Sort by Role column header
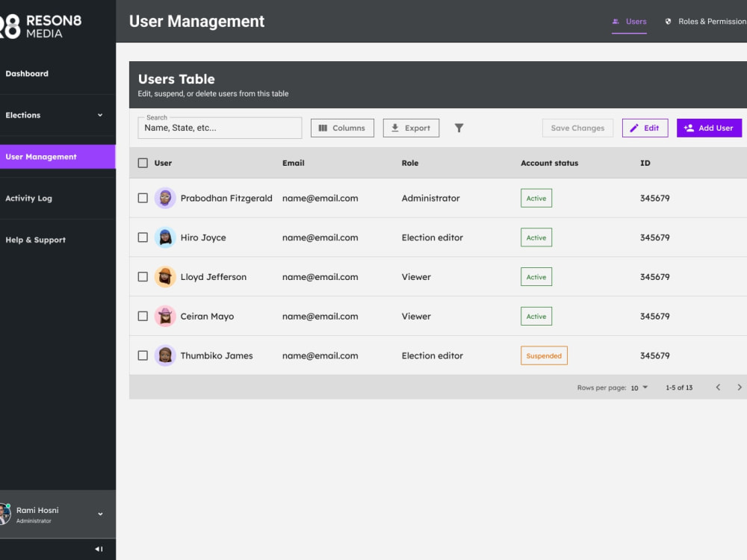 click(409, 163)
